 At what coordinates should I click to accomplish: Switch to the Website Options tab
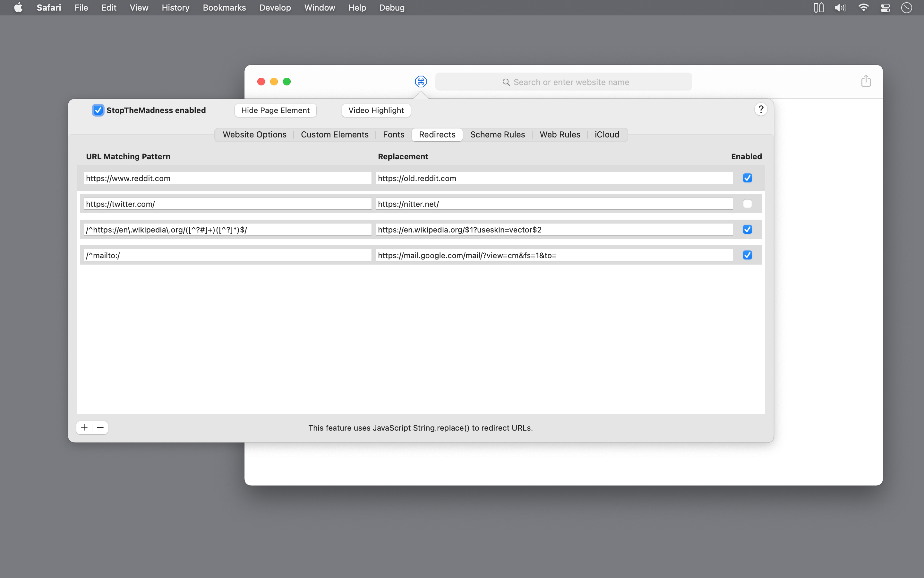point(254,135)
